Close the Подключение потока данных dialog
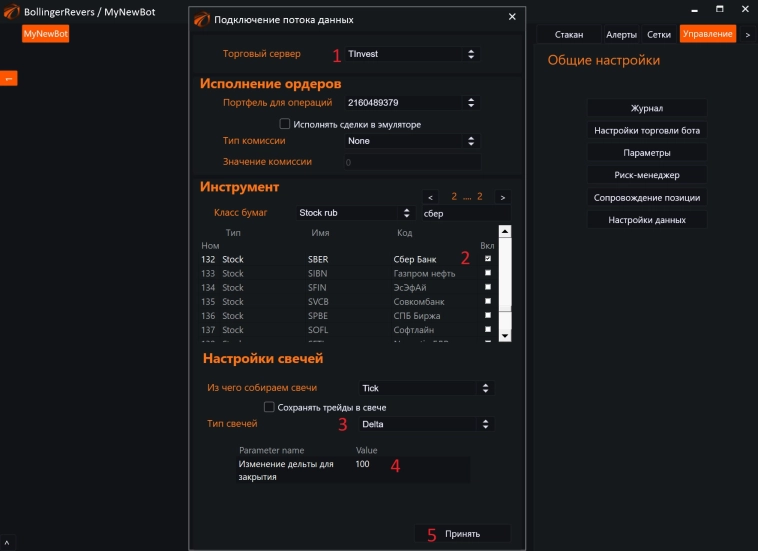 (x=513, y=17)
